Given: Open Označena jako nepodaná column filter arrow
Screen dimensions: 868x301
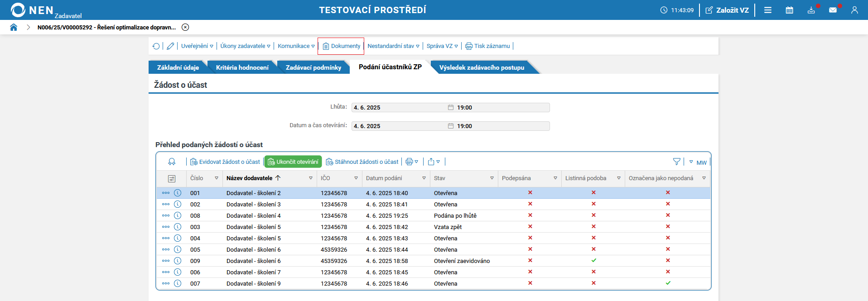Looking at the screenshot, I should 704,178.
